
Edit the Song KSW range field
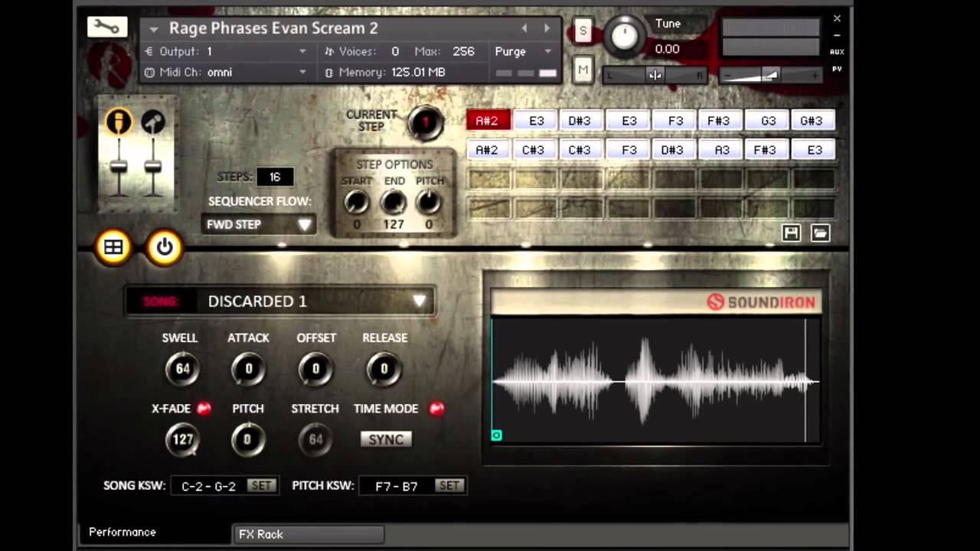coord(208,485)
